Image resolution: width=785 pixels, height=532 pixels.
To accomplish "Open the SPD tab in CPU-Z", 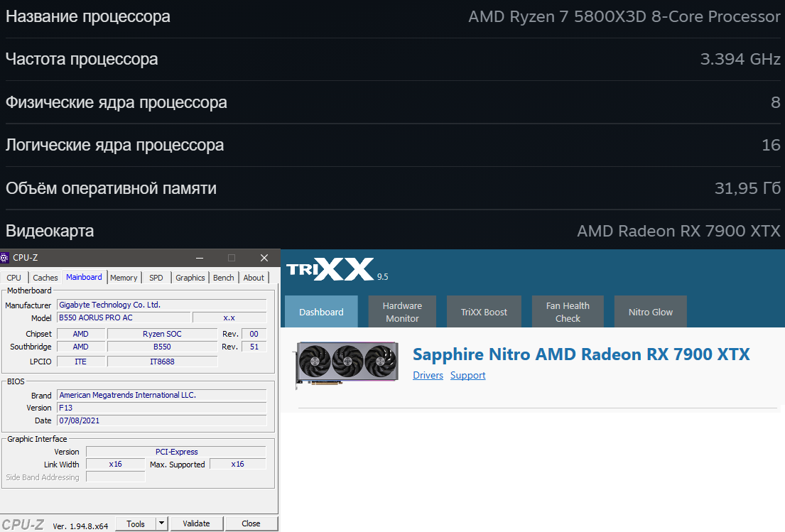I will point(156,278).
